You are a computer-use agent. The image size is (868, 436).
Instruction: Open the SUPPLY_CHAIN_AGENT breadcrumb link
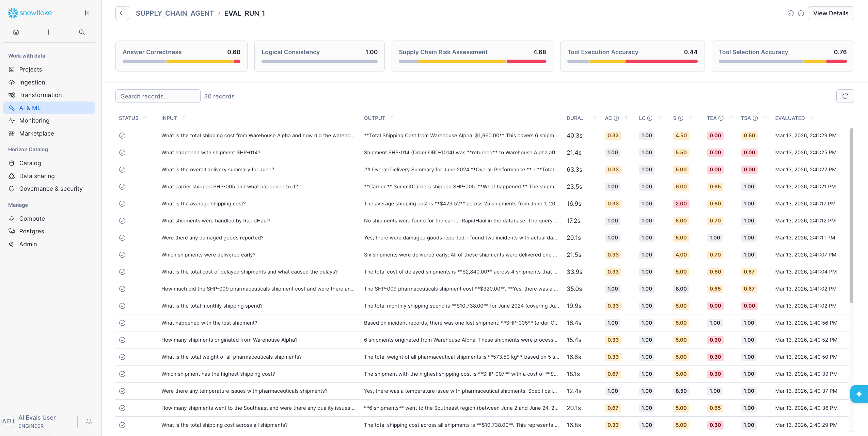tap(175, 13)
